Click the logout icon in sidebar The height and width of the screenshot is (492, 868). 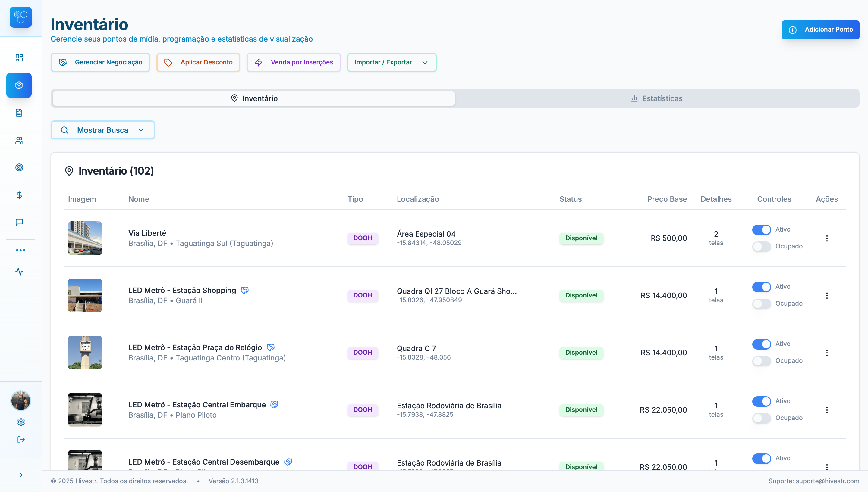pos(21,440)
